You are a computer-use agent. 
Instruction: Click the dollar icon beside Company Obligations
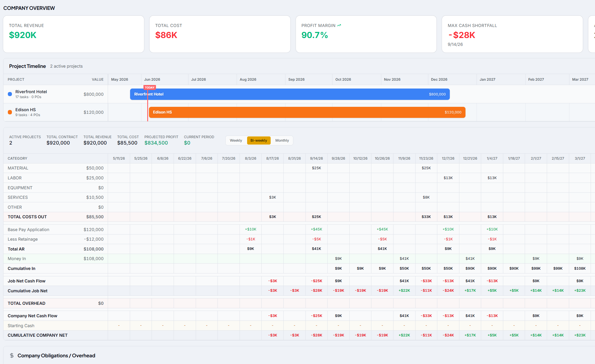(x=12, y=356)
